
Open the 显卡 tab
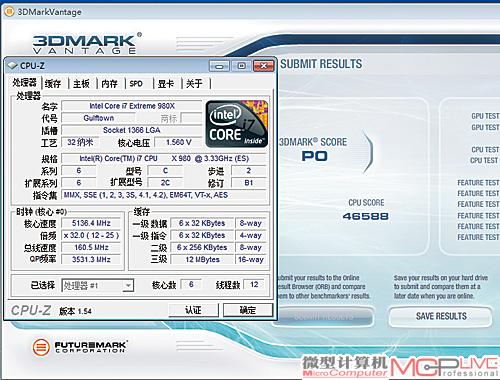click(x=166, y=84)
